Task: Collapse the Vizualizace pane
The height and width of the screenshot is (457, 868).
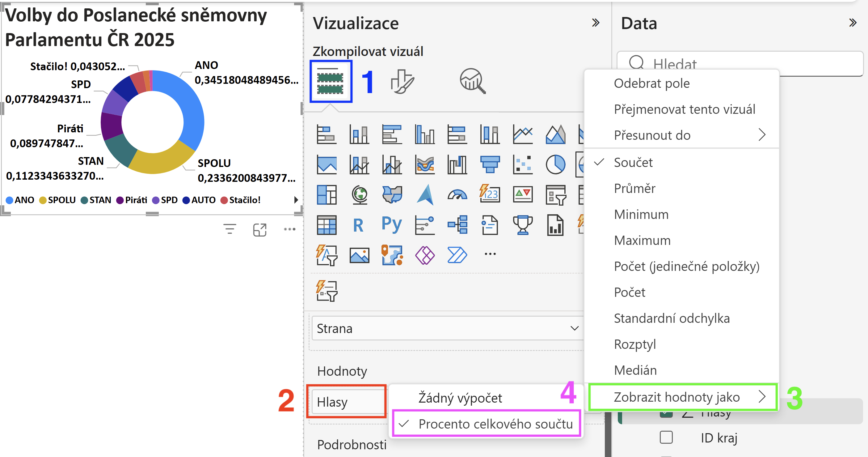Action: point(596,23)
